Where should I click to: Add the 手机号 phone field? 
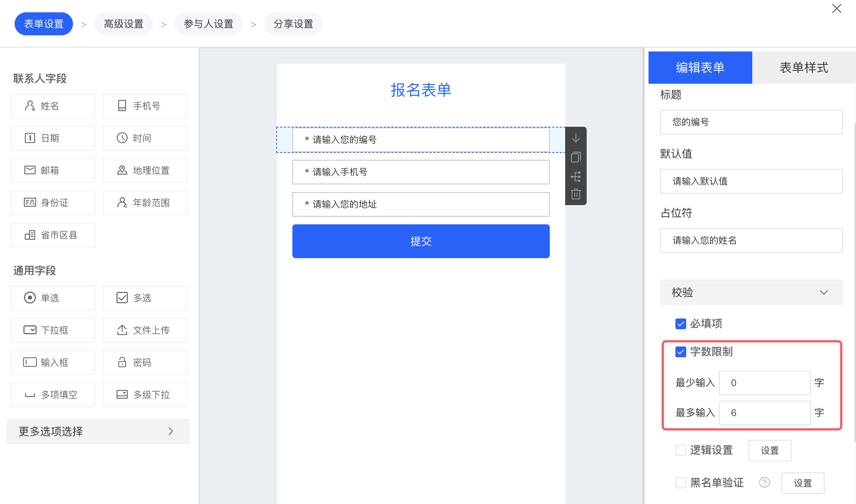(x=145, y=106)
